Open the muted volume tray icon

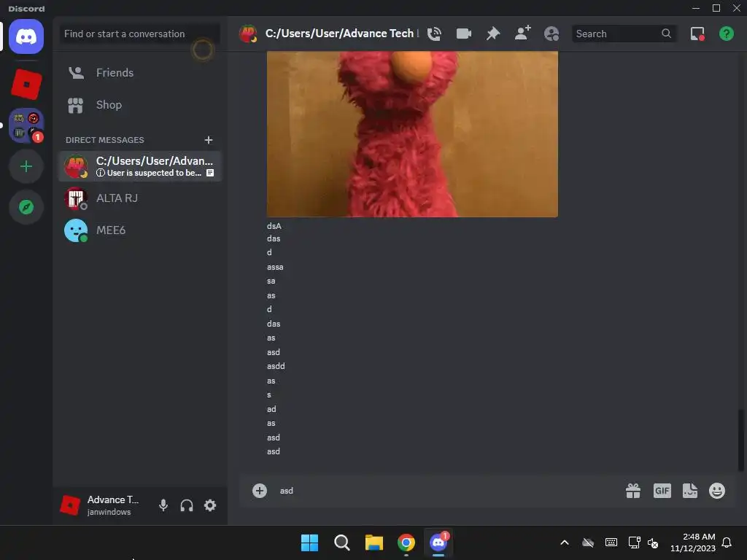pos(653,542)
